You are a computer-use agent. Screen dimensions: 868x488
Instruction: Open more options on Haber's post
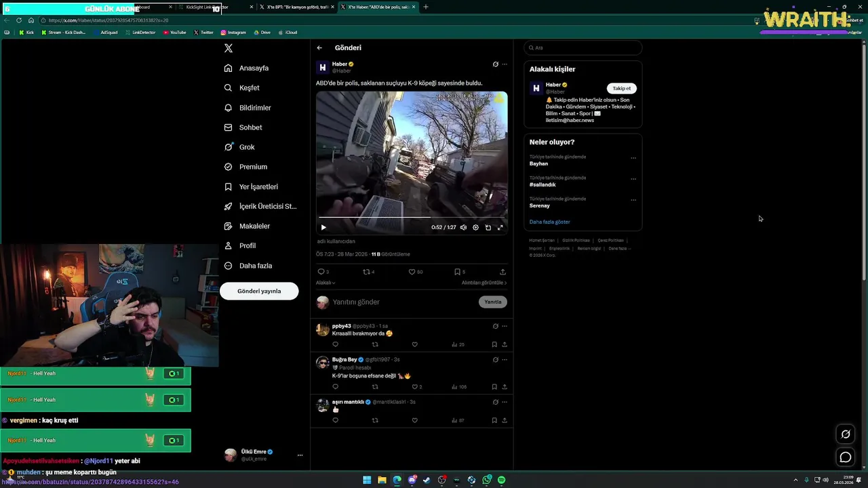coord(504,64)
